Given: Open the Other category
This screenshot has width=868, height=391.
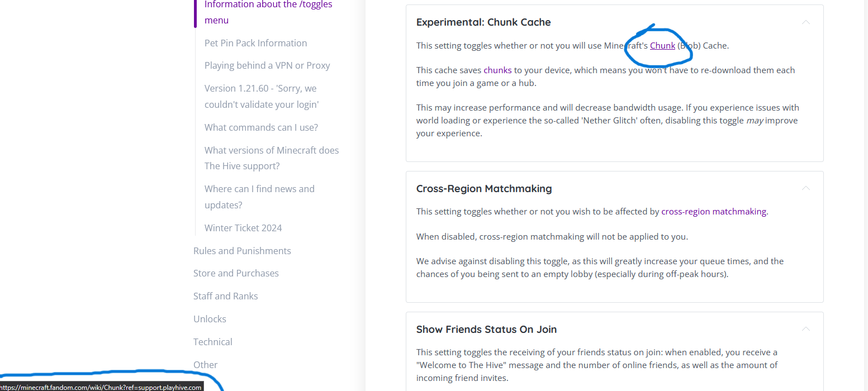Looking at the screenshot, I should (205, 365).
